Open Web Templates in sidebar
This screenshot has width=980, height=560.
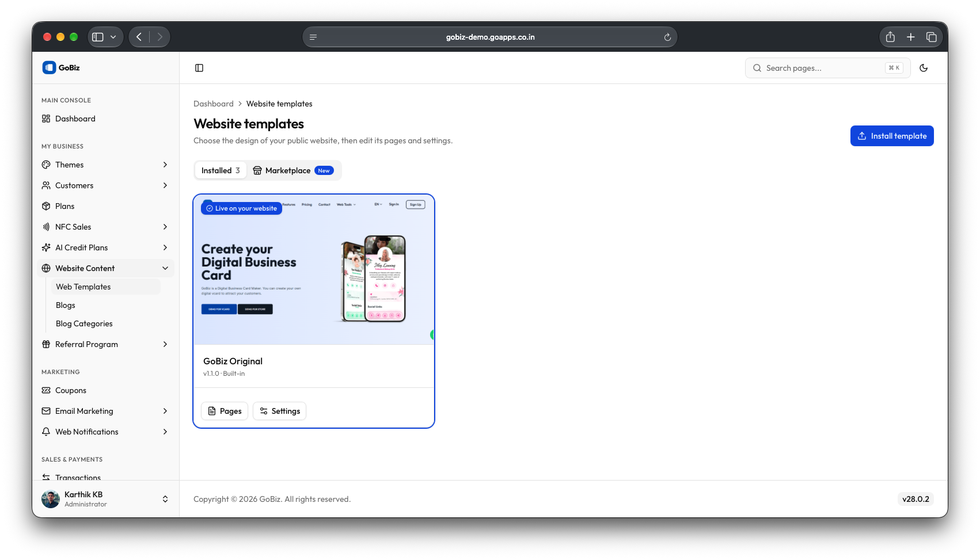coord(106,287)
